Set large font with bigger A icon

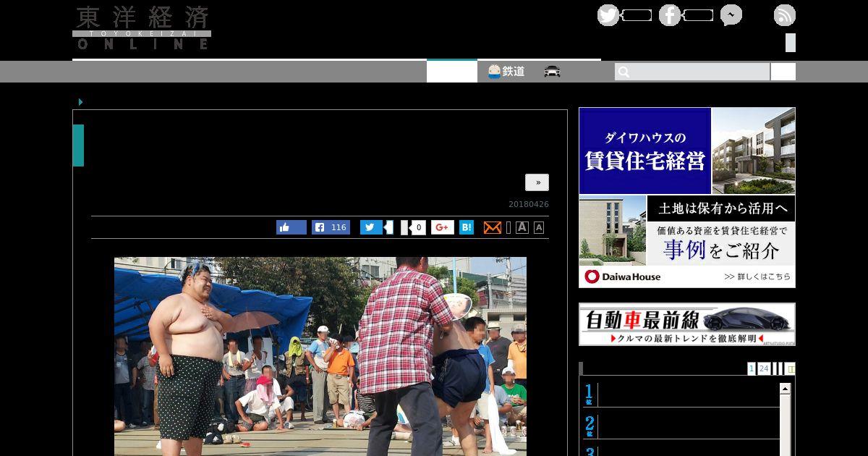point(522,227)
